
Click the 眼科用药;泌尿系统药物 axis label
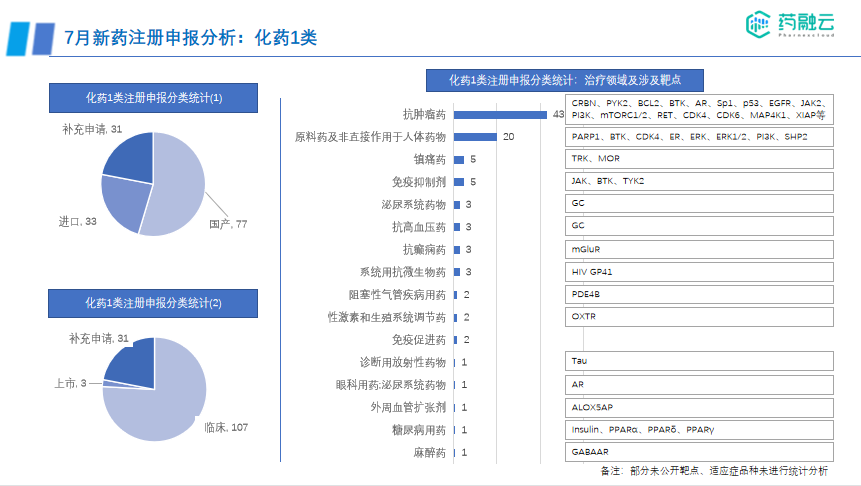coord(390,385)
